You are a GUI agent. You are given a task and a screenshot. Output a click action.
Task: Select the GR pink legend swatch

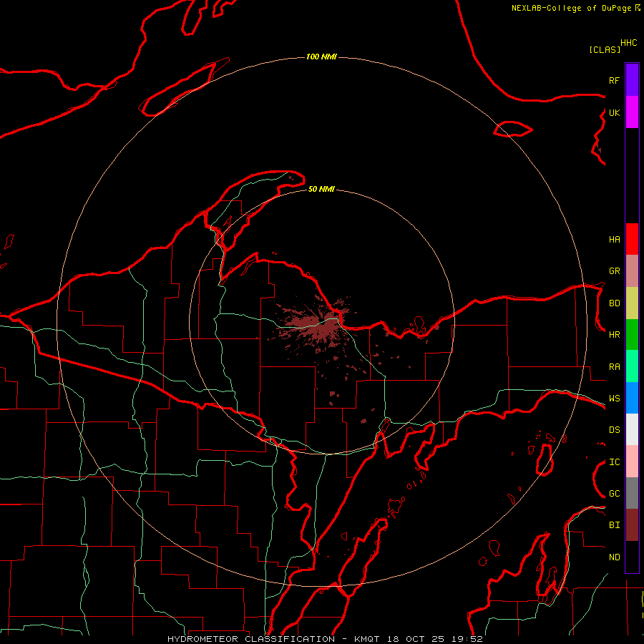coord(632,271)
